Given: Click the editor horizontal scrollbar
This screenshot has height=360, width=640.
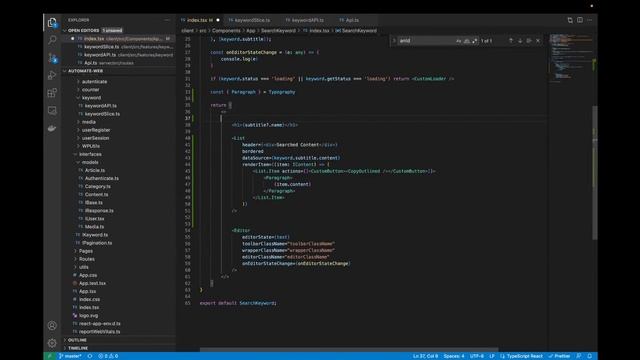Looking at the screenshot, I should 349,349.
